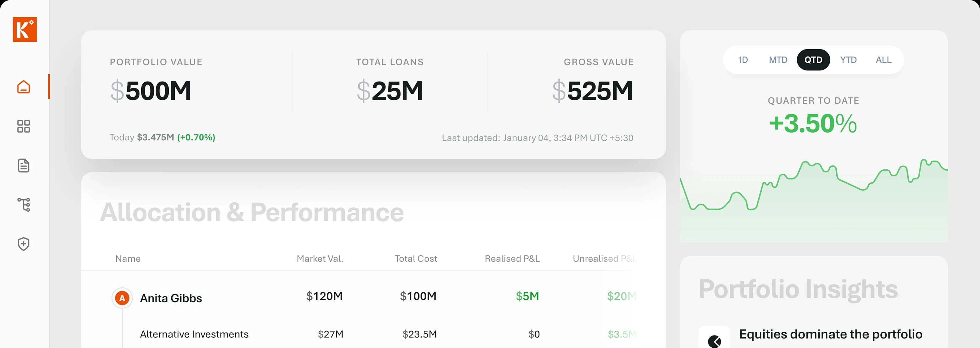Sort by the Realised P&L column
Image resolution: width=980 pixels, height=348 pixels.
[512, 259]
